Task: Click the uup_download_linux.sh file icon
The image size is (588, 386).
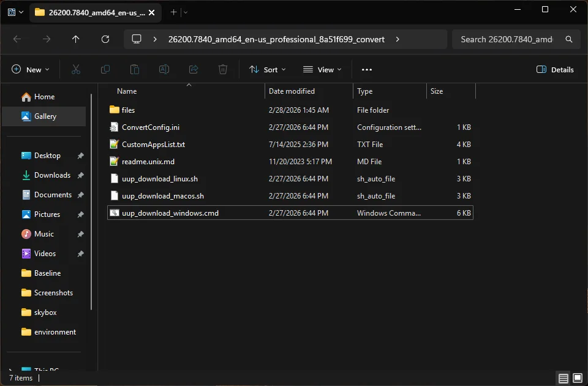Action: [114, 178]
